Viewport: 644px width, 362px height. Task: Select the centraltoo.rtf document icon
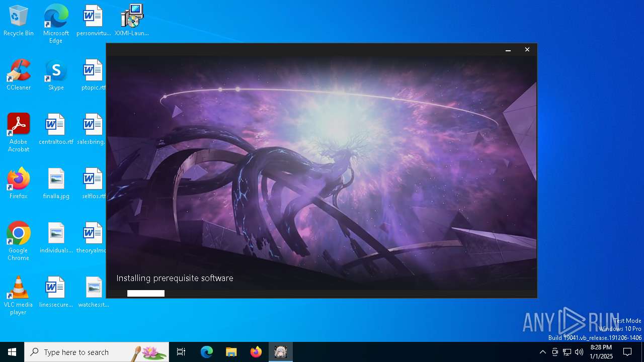(x=56, y=130)
